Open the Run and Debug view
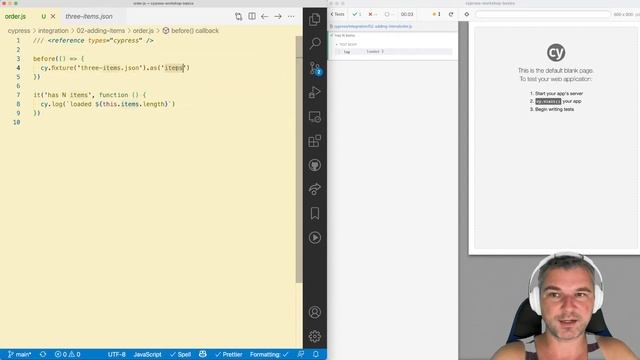This screenshot has width=640, height=360. pyautogui.click(x=314, y=93)
